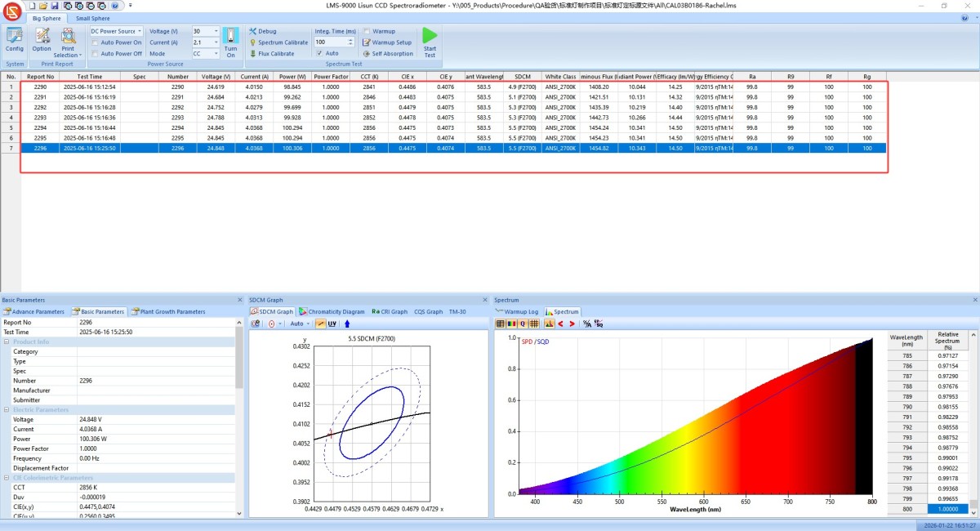980x531 pixels.
Task: Adjust Integ. Time spinner arrows
Action: (x=352, y=42)
